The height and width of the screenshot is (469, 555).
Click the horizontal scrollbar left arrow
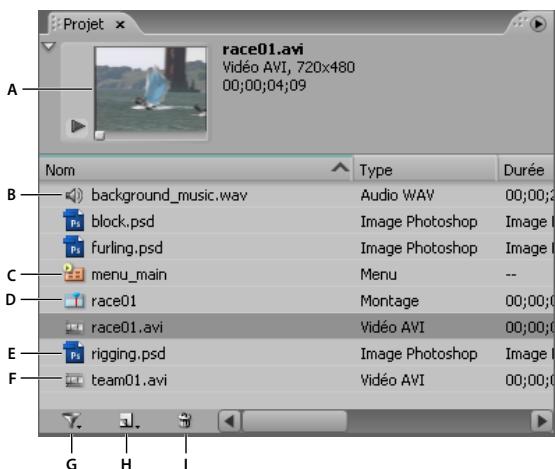tap(230, 421)
